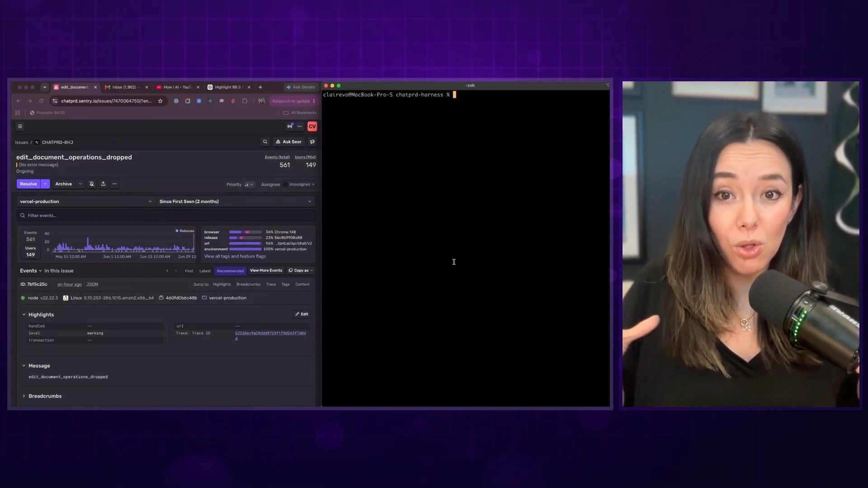Screen dimensions: 868x488
Task: Collapse the Highlights section
Action: pos(24,314)
